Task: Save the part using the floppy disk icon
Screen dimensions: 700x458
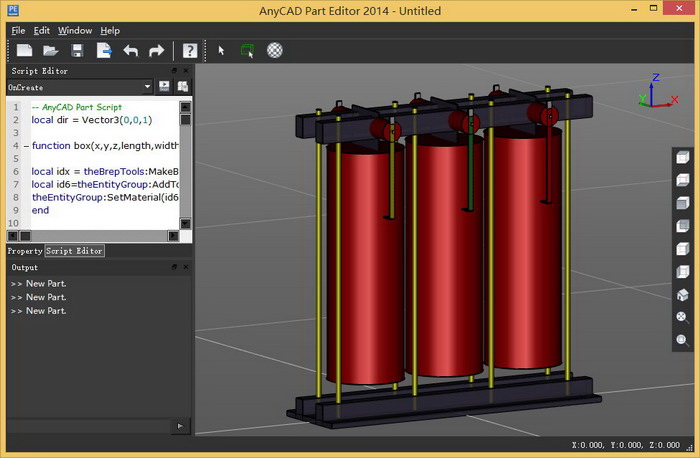Action: tap(77, 50)
